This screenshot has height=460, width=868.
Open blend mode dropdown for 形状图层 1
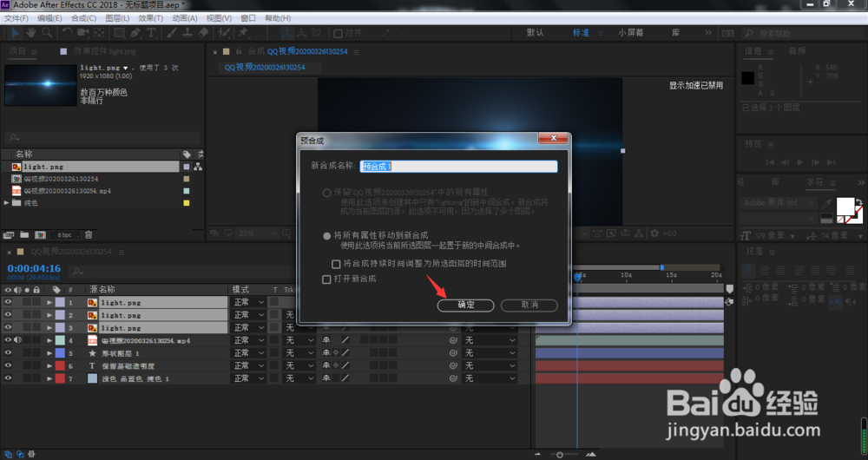coord(248,353)
